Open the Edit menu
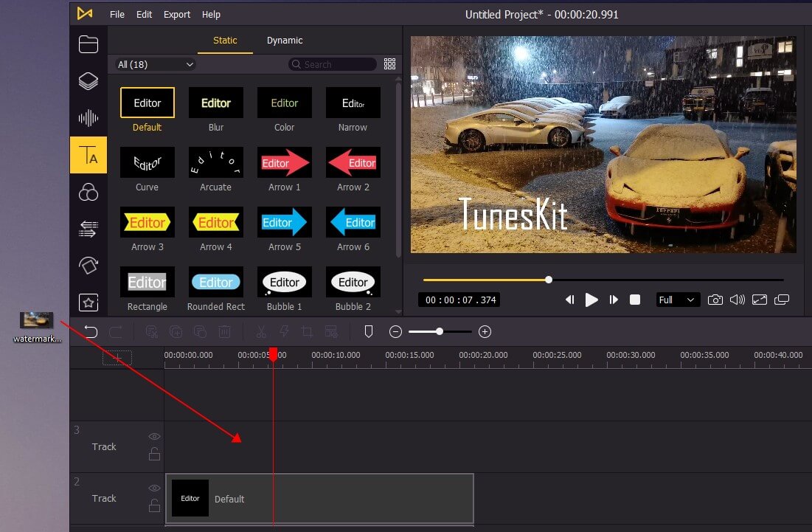Viewport: 812px width, 532px height. (x=144, y=15)
